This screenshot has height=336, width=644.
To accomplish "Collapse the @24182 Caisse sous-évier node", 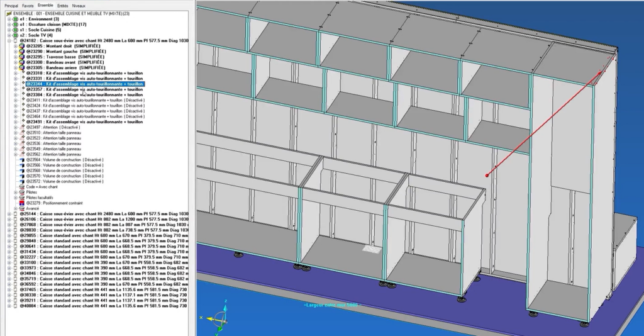I will [9, 41].
